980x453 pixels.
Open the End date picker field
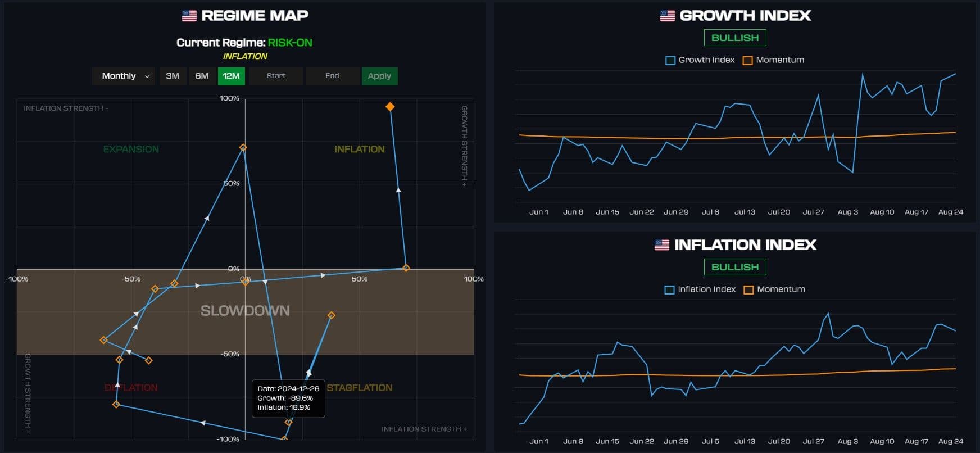tap(332, 76)
